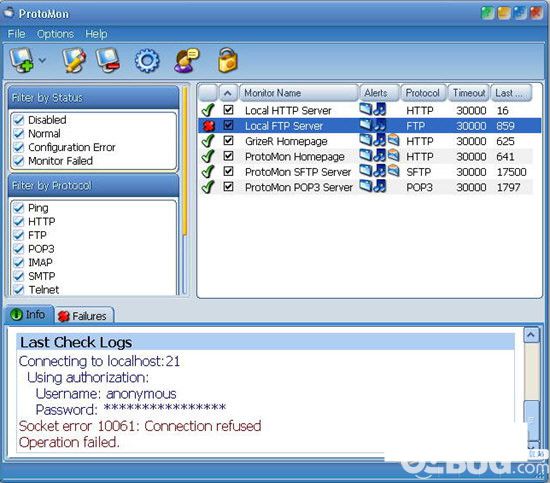550x483 pixels.
Task: Click the green check status of ProtoMon POP3 Server
Action: point(208,187)
